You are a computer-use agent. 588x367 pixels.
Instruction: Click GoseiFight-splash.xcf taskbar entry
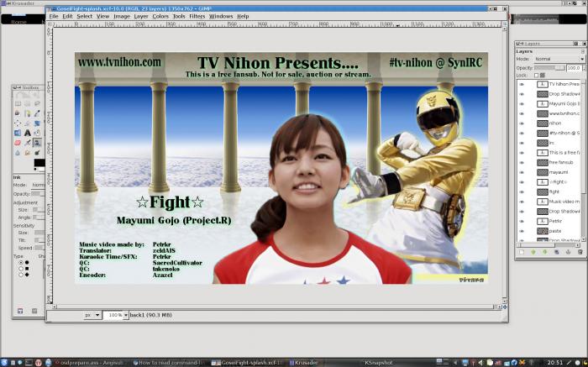tap(248, 363)
